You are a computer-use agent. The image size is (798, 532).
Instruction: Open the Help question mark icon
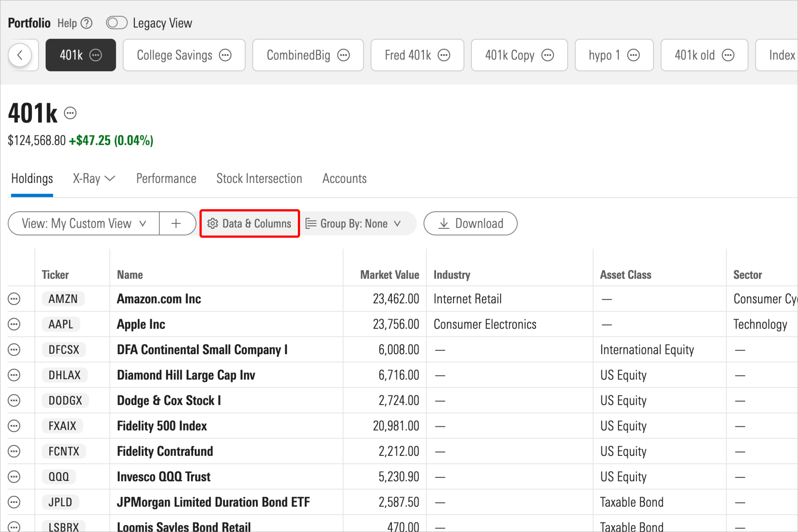click(x=87, y=23)
